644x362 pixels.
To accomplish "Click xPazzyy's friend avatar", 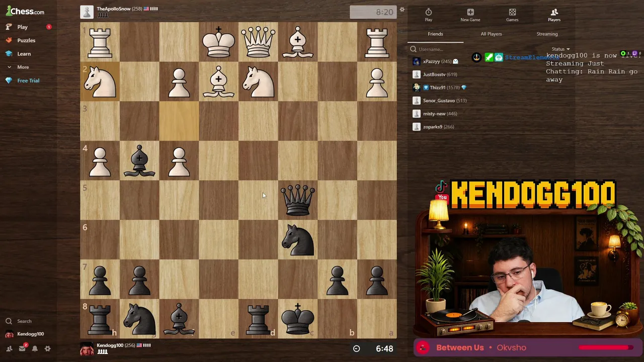I will [x=416, y=61].
